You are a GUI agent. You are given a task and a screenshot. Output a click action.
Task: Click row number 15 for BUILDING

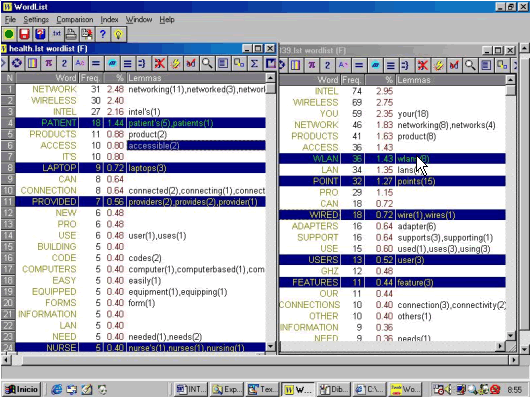point(8,247)
